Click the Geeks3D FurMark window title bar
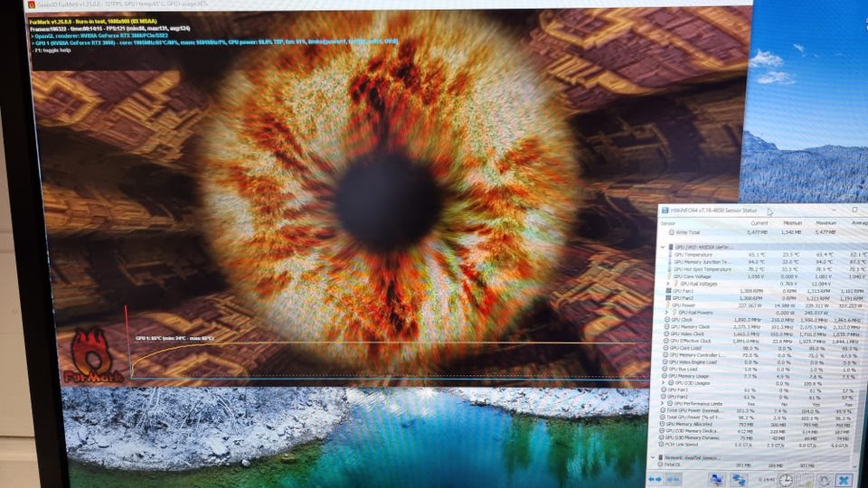 (x=388, y=4)
